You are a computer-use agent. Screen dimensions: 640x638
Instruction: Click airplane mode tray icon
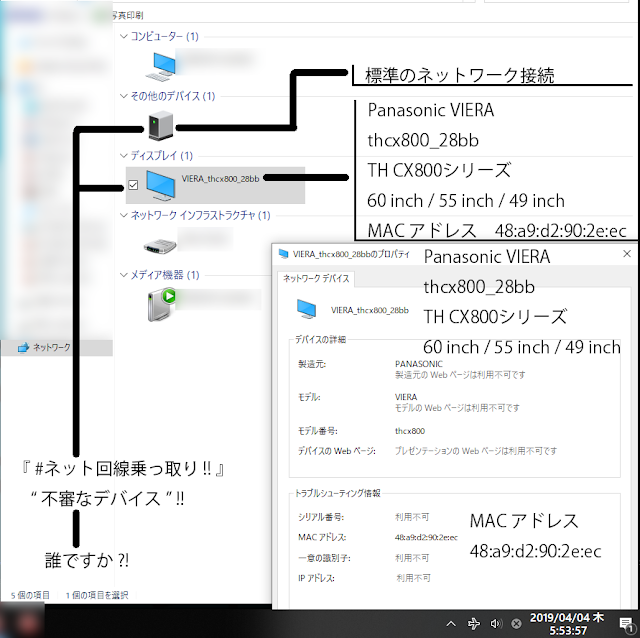[474, 623]
